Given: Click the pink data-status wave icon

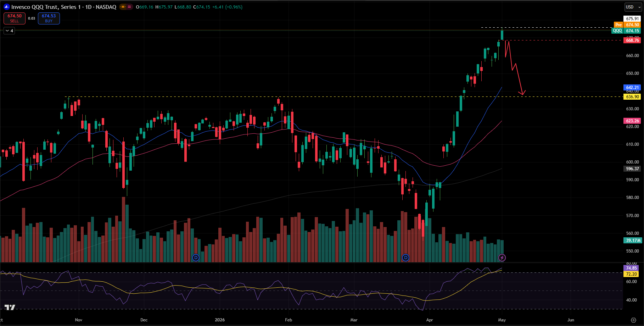Looking at the screenshot, I should [129, 7].
